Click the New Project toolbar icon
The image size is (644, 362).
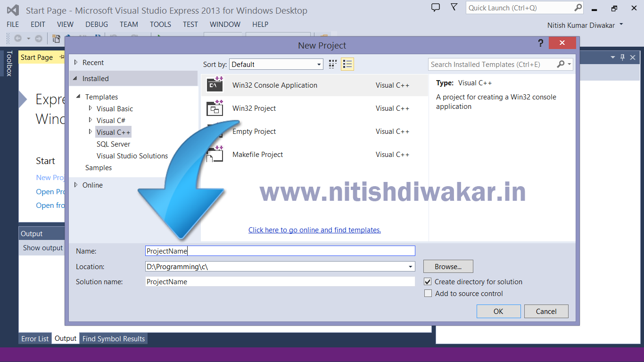click(56, 39)
